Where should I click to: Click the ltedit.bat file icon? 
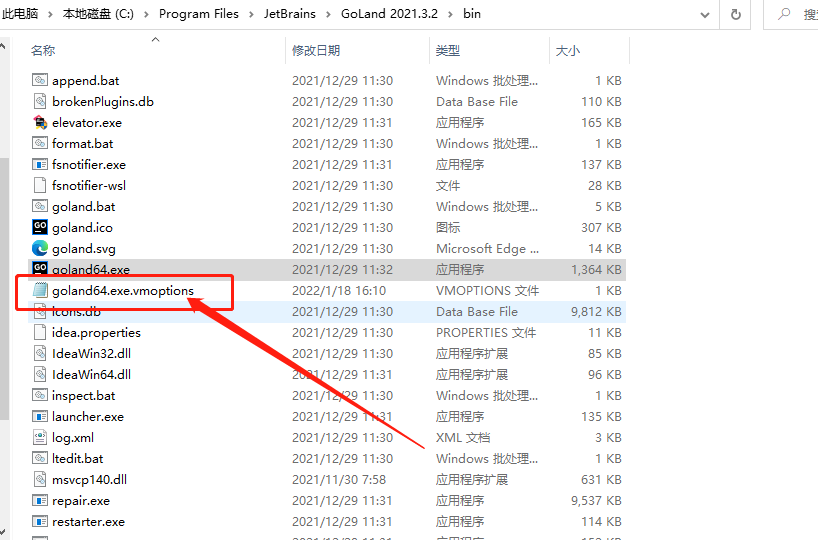point(40,458)
